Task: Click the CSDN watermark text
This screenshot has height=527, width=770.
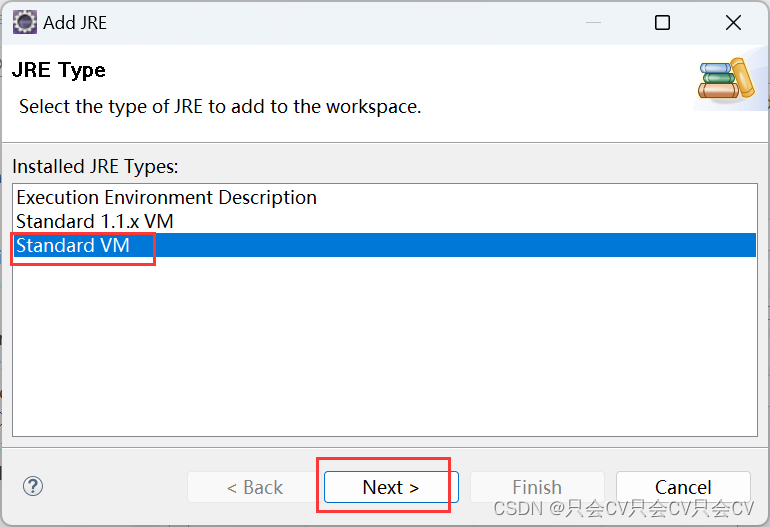Action: pyautogui.click(x=623, y=508)
